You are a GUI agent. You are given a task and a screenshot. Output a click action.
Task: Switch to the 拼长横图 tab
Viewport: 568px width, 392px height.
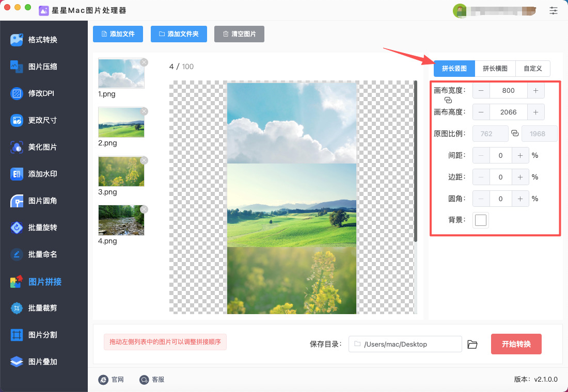point(495,69)
